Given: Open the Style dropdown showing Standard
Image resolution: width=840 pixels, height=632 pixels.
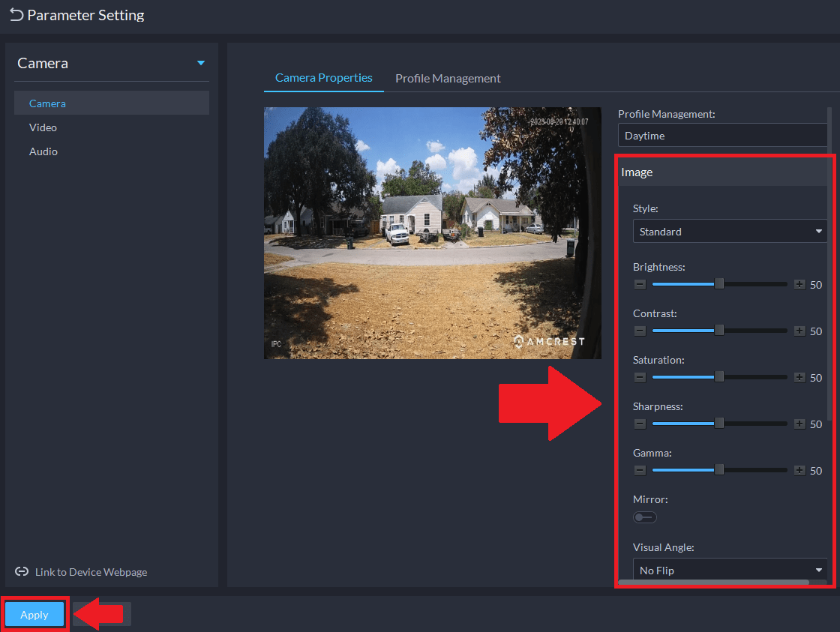Looking at the screenshot, I should click(729, 232).
